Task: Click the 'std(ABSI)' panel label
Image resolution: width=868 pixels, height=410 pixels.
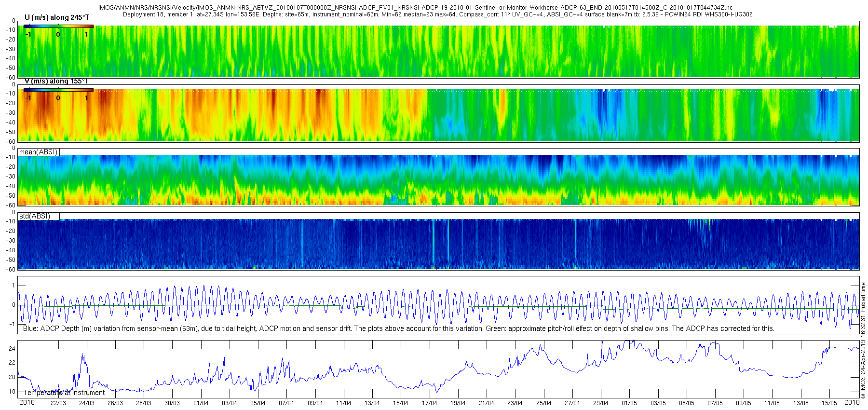Action: click(35, 216)
